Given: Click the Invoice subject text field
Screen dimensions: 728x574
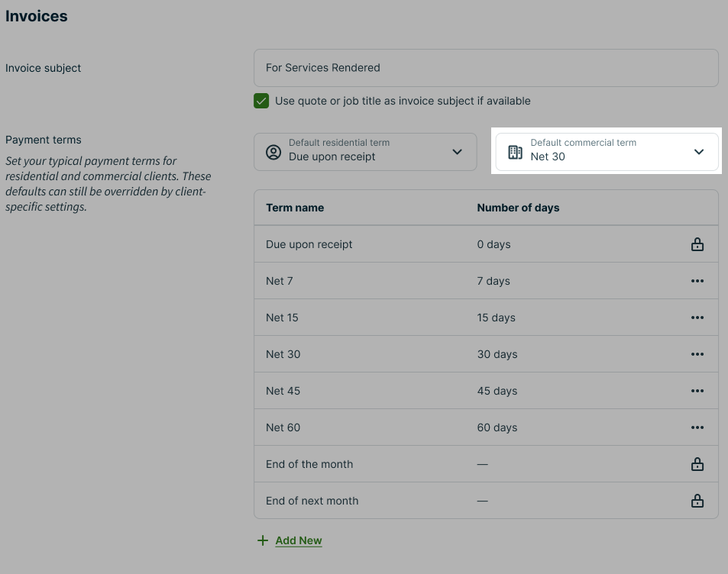Looking at the screenshot, I should [x=486, y=68].
